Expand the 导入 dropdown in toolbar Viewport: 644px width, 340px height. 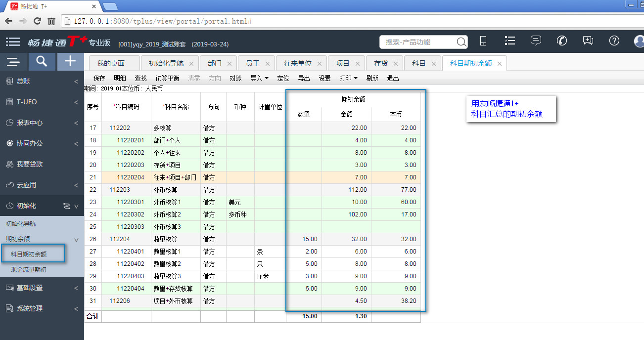click(x=259, y=78)
